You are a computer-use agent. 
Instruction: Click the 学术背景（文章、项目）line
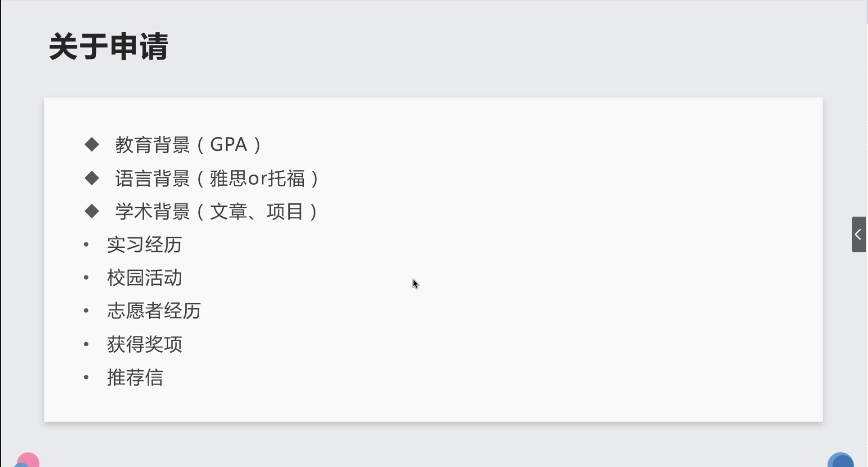[217, 211]
